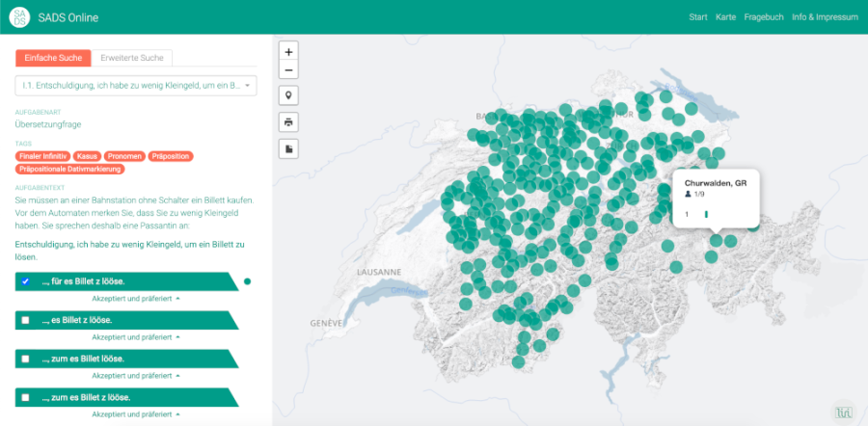Zoom out of the map

click(x=288, y=70)
